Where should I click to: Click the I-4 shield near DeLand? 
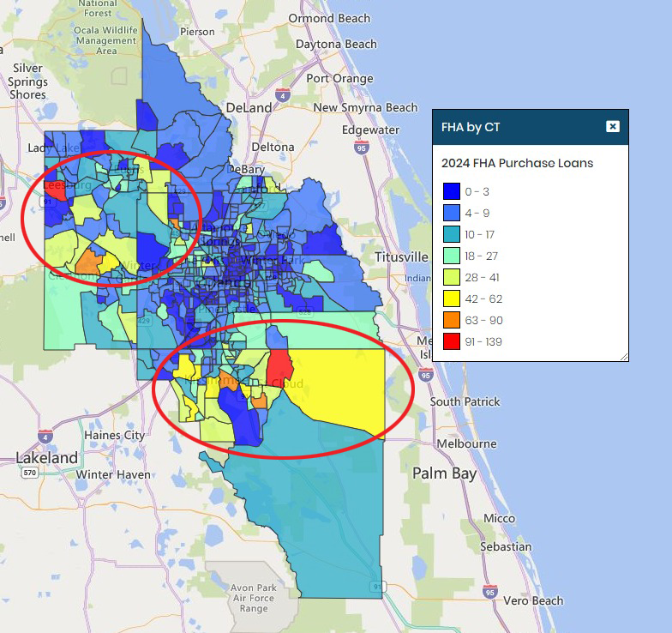point(283,94)
